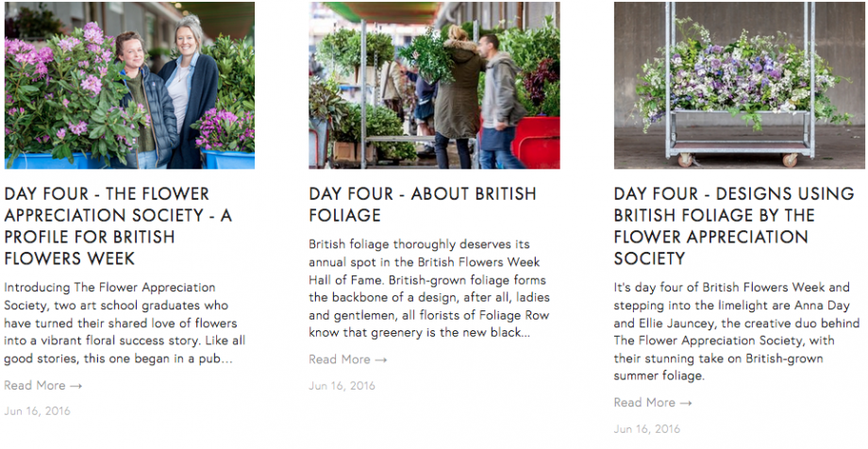Open the 'Day Four - About British Foliage' headline
Screen dimensions: 868x449
click(x=422, y=205)
